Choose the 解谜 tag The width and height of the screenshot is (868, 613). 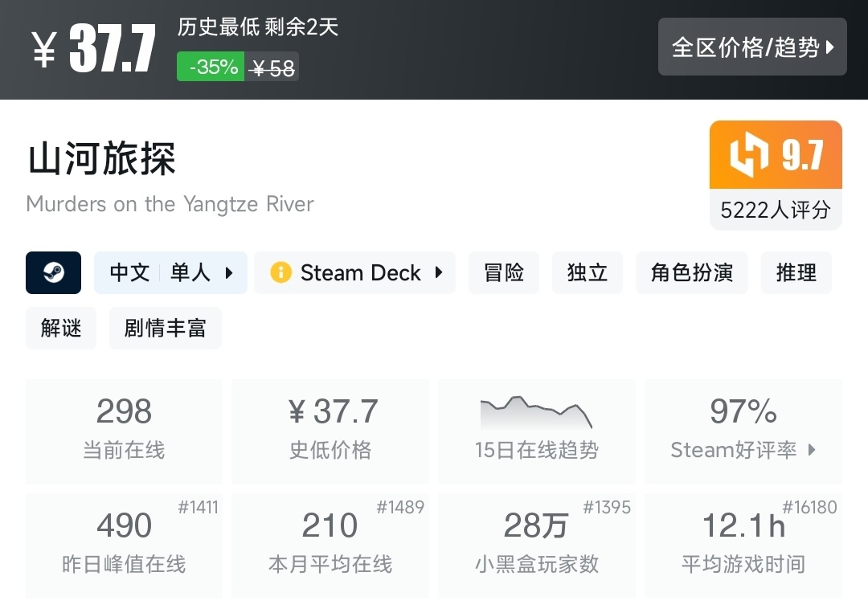(x=61, y=328)
